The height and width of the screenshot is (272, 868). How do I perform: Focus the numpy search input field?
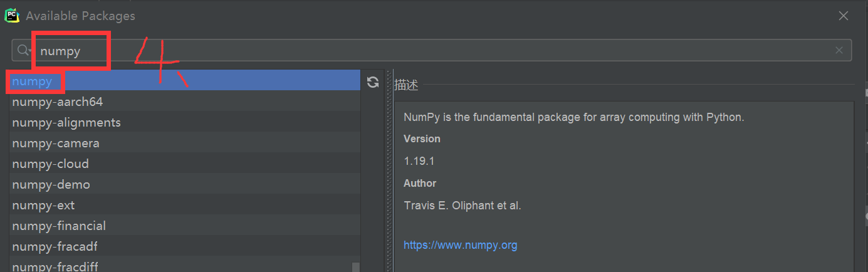[x=432, y=51]
